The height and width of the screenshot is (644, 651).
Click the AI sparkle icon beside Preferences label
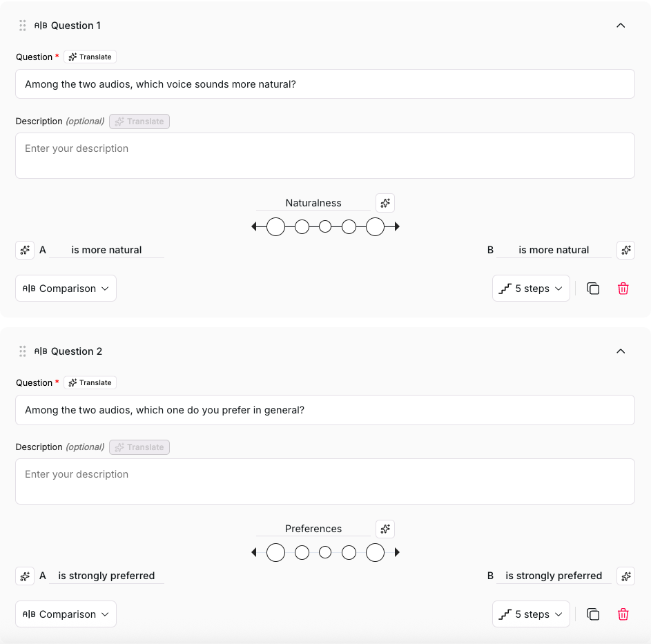click(385, 529)
